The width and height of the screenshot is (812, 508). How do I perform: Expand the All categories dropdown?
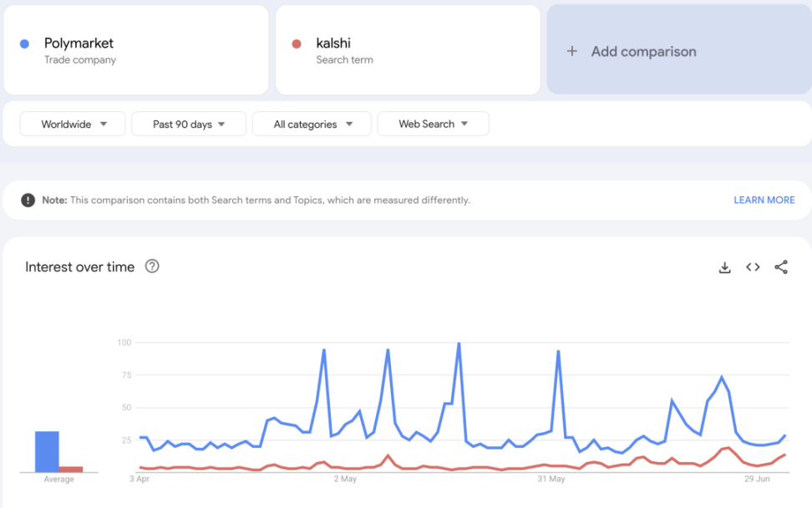(313, 124)
